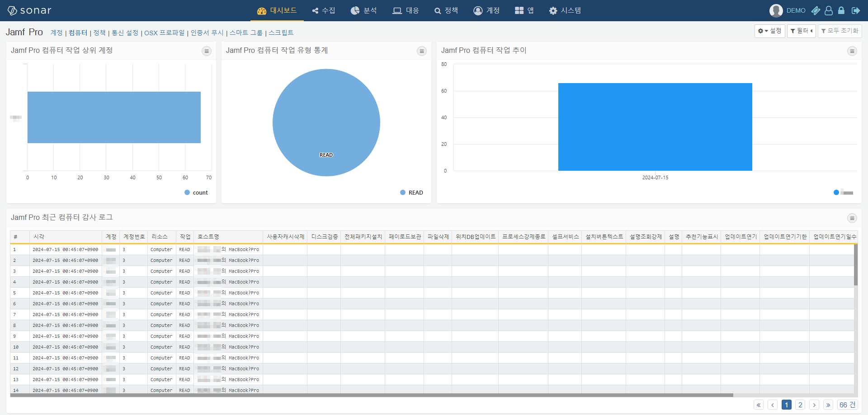This screenshot has width=868, height=415.
Task: Click the DEMO username label
Action: tap(796, 10)
